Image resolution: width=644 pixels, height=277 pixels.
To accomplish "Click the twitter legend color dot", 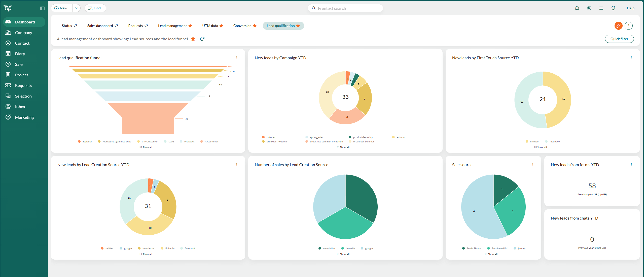I will coord(102,248).
